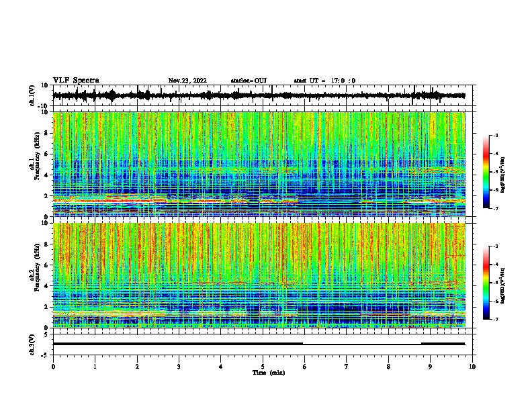Click time axis tick label '8'

(388, 367)
